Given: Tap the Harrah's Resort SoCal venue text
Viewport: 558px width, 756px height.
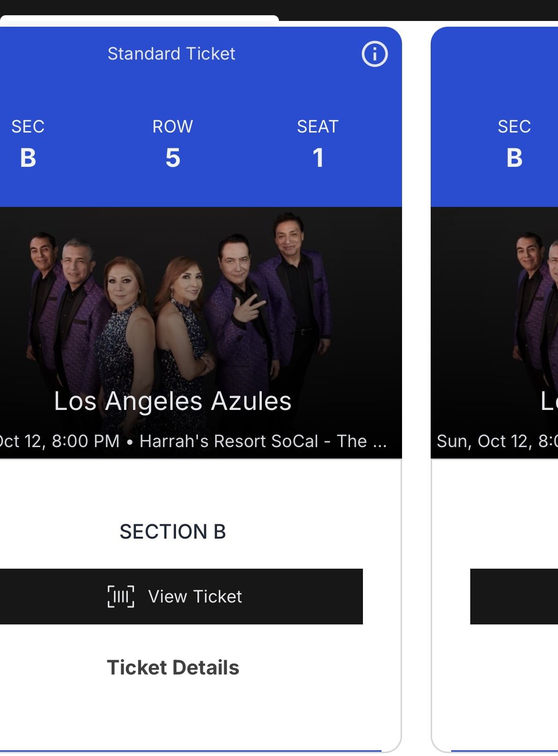Looking at the screenshot, I should (262, 441).
